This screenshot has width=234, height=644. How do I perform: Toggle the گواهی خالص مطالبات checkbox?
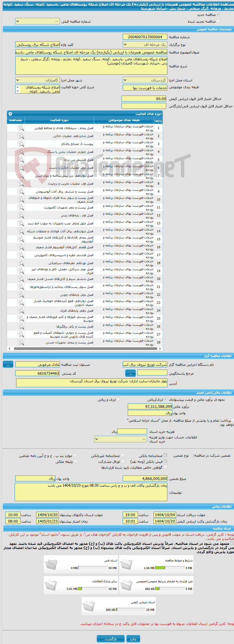pyautogui.click(x=165, y=467)
